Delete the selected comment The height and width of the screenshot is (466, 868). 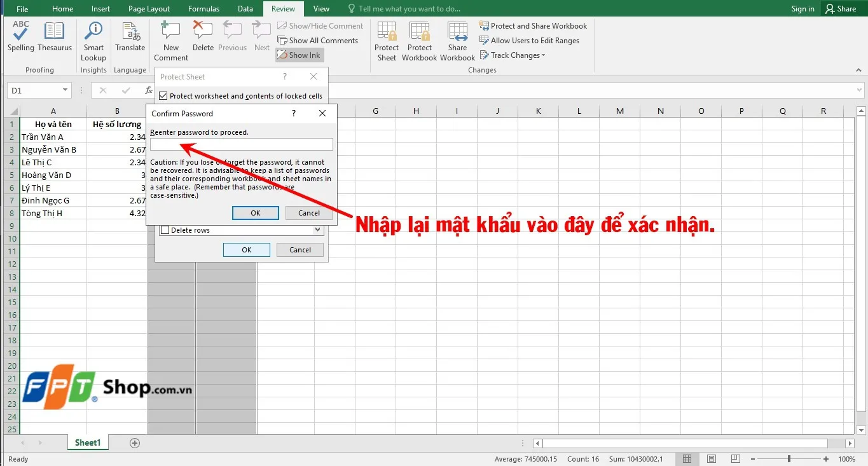[x=203, y=36]
